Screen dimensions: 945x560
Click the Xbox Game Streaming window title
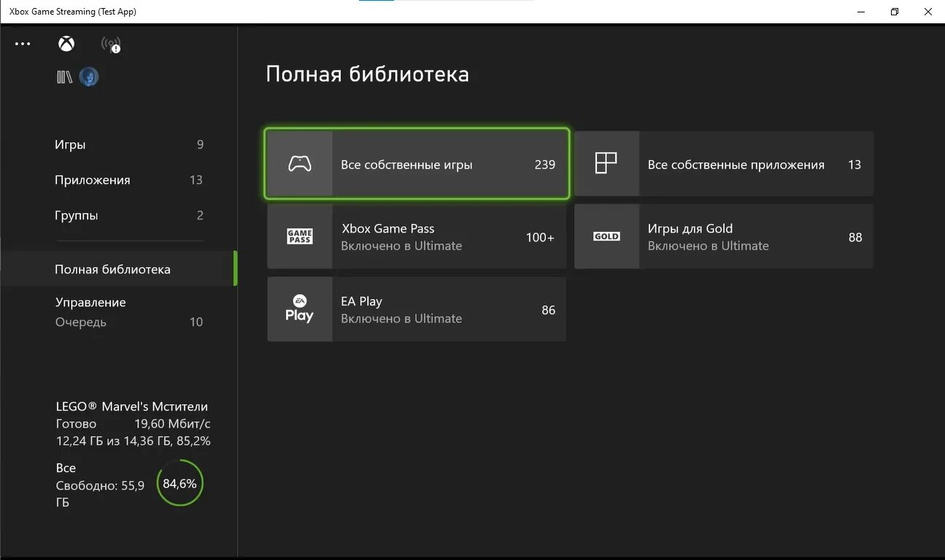(x=72, y=11)
